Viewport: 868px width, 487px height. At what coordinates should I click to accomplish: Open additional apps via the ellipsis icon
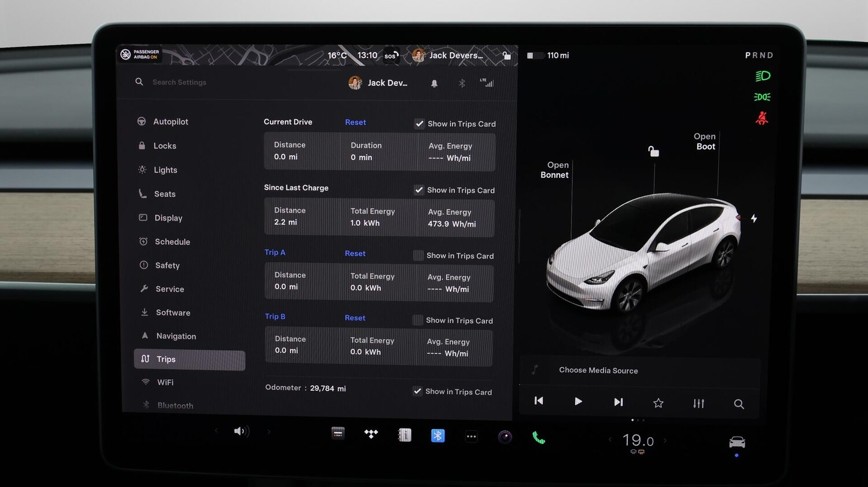pos(471,437)
